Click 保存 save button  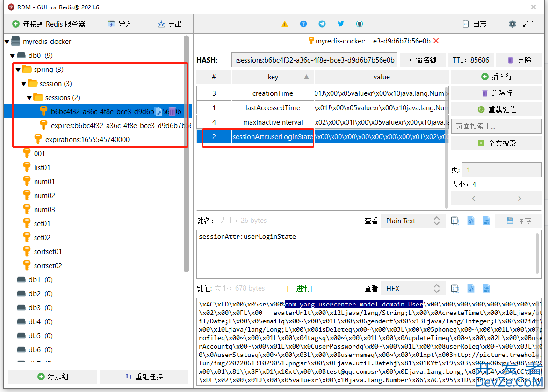tap(519, 221)
